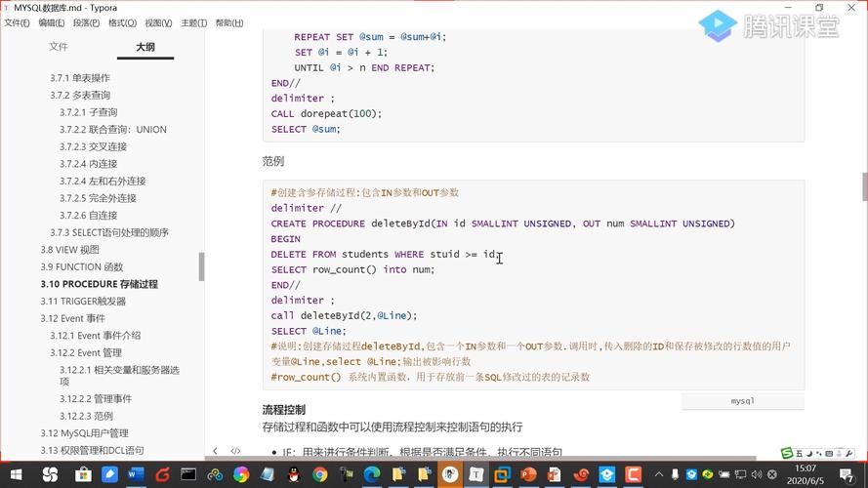Open Word from the taskbar
This screenshot has width=868, height=488.
coord(136,474)
